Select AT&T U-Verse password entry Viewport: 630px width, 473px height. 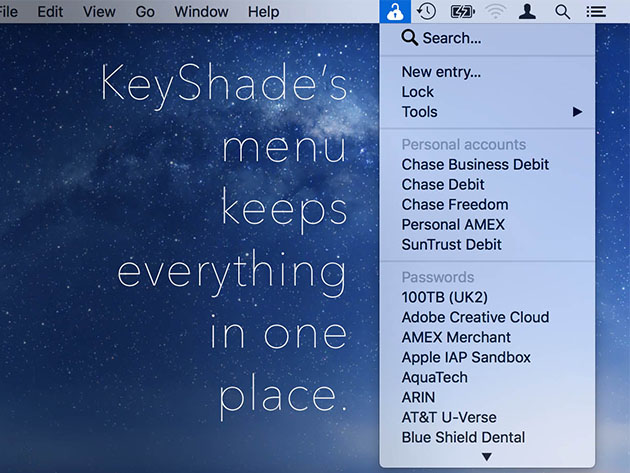[487, 418]
